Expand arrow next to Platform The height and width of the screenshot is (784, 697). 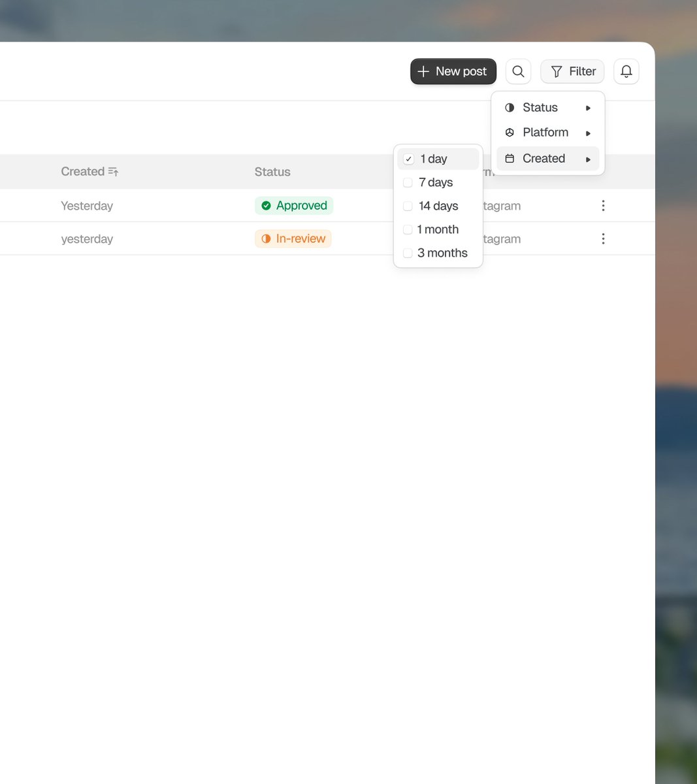pyautogui.click(x=588, y=133)
